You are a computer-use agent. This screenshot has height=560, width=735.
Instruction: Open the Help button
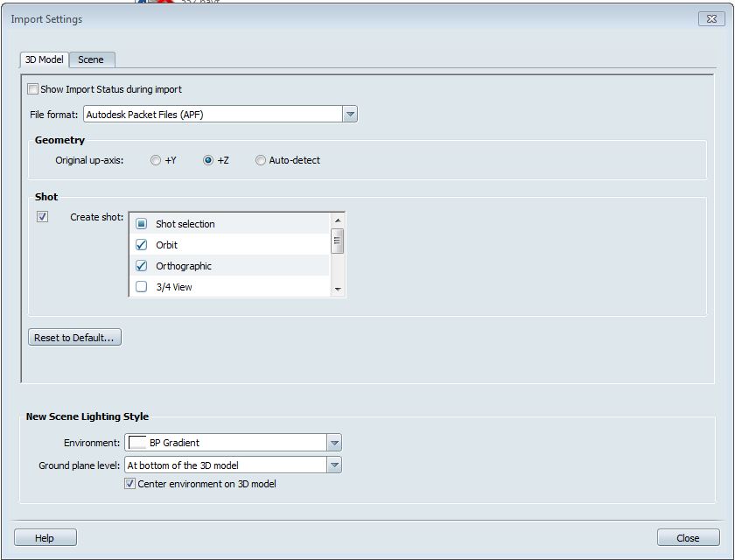[45, 538]
